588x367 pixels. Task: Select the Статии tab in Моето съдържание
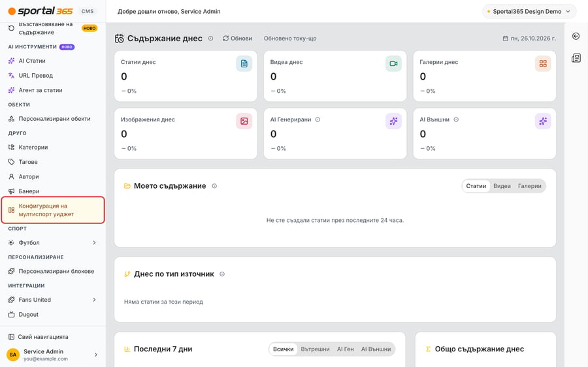click(476, 186)
